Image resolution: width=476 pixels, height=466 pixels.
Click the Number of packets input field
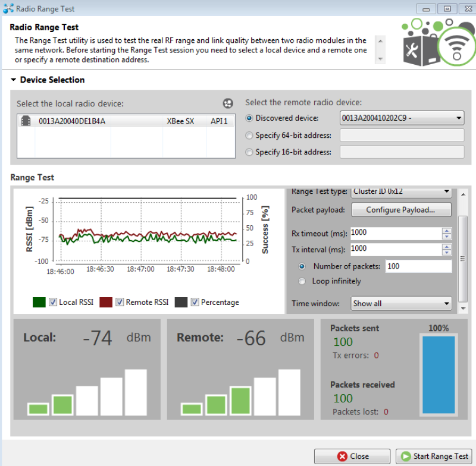point(419,266)
